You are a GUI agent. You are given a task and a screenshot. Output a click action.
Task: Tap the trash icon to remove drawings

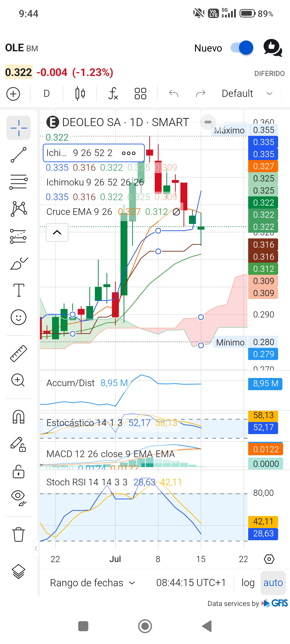coord(18,535)
